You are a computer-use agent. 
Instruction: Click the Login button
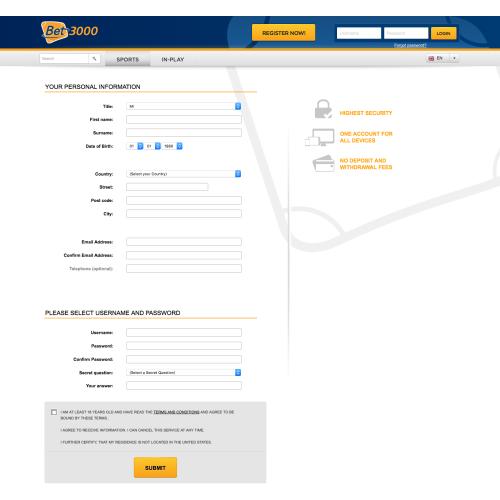tap(443, 33)
